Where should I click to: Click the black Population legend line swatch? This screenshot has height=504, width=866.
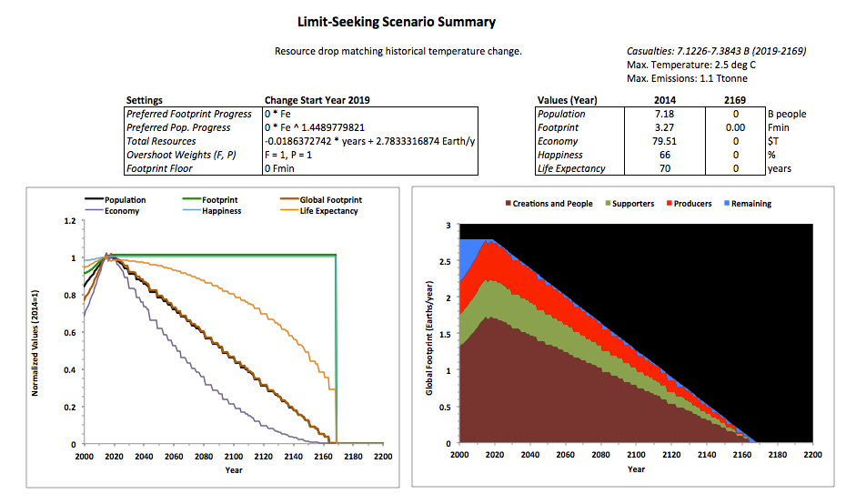pos(94,198)
